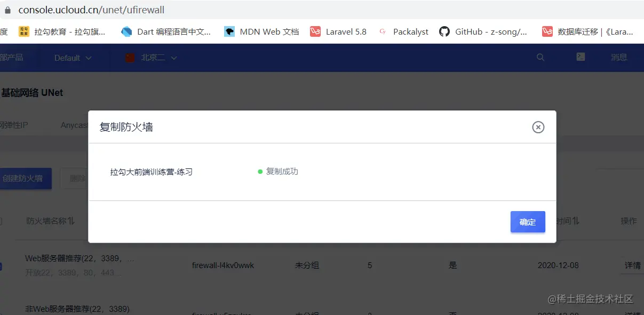Click the search magnifier icon in header
Image resolution: width=644 pixels, height=315 pixels.
[x=540, y=58]
